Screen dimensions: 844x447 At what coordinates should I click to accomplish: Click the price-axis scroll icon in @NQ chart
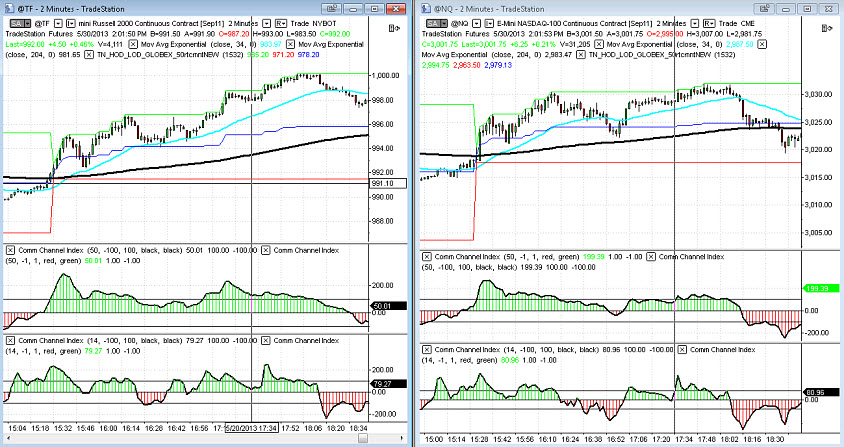click(x=827, y=28)
